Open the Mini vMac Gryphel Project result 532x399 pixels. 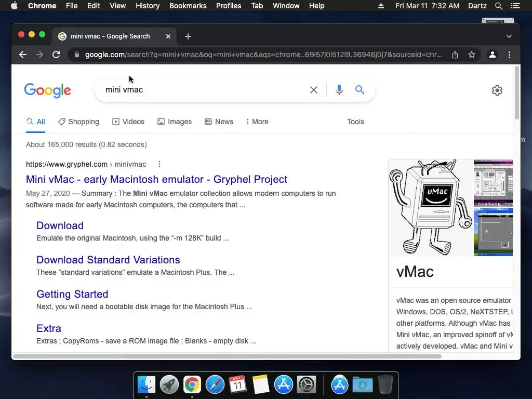(156, 179)
